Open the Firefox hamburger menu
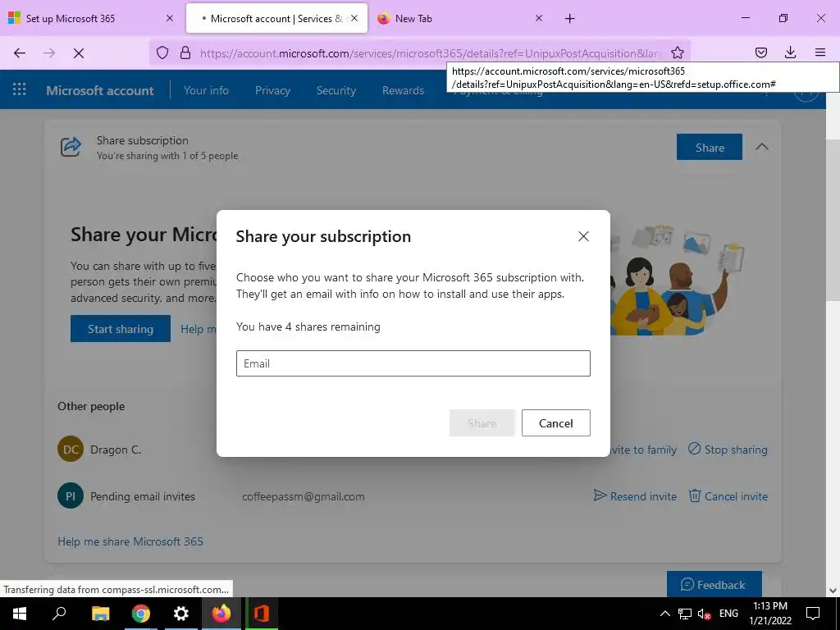Screen dimensions: 840x630 [820, 52]
